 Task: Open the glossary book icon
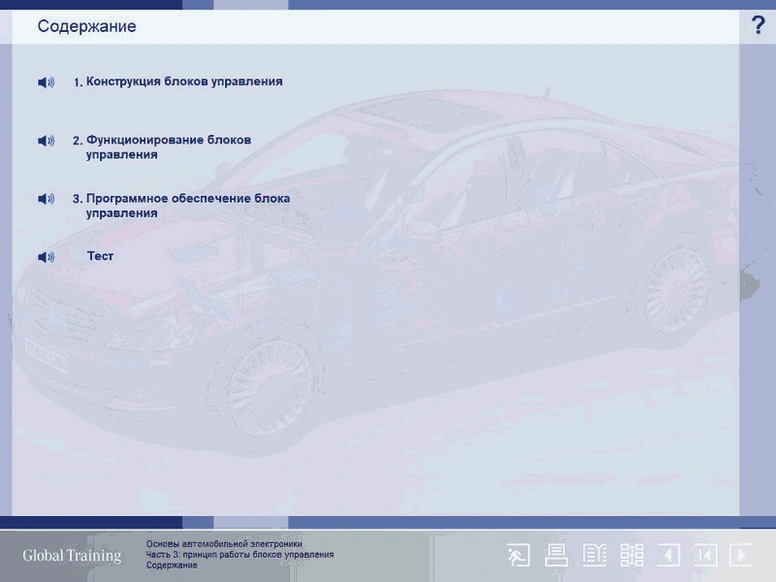pos(595,555)
